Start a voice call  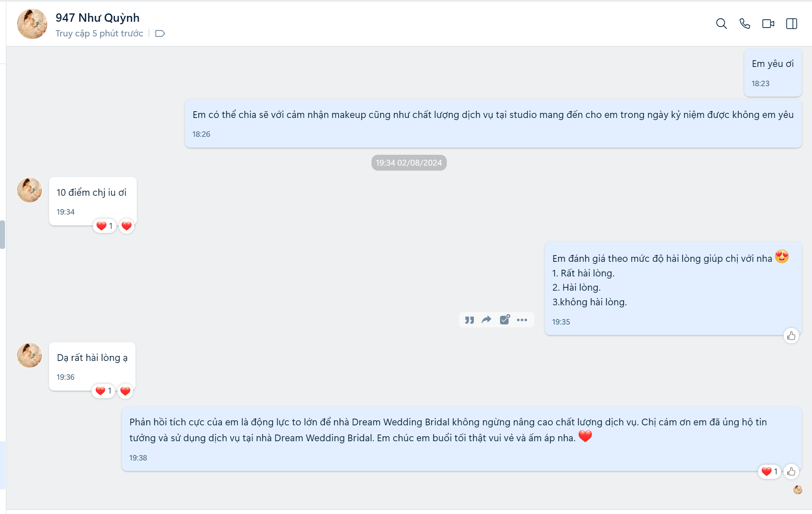pyautogui.click(x=745, y=24)
